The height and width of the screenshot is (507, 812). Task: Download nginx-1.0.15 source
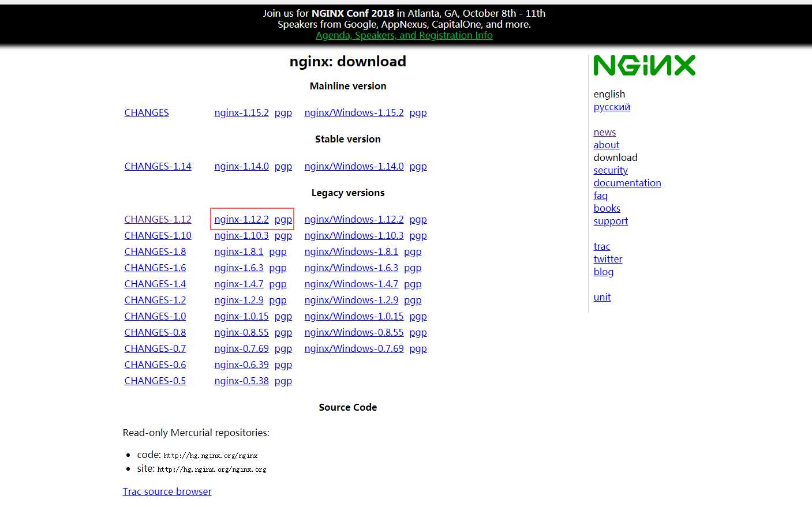(x=241, y=316)
